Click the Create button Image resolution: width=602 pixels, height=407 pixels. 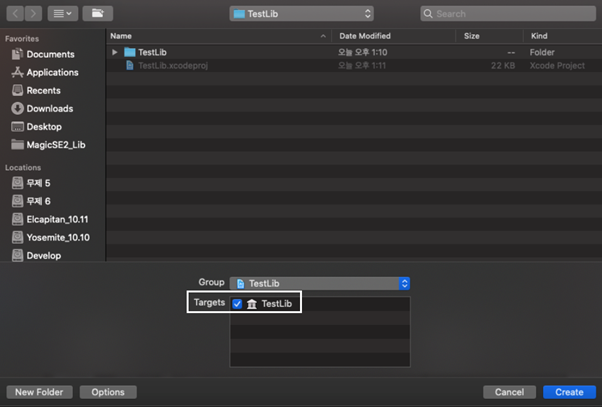pyautogui.click(x=569, y=392)
